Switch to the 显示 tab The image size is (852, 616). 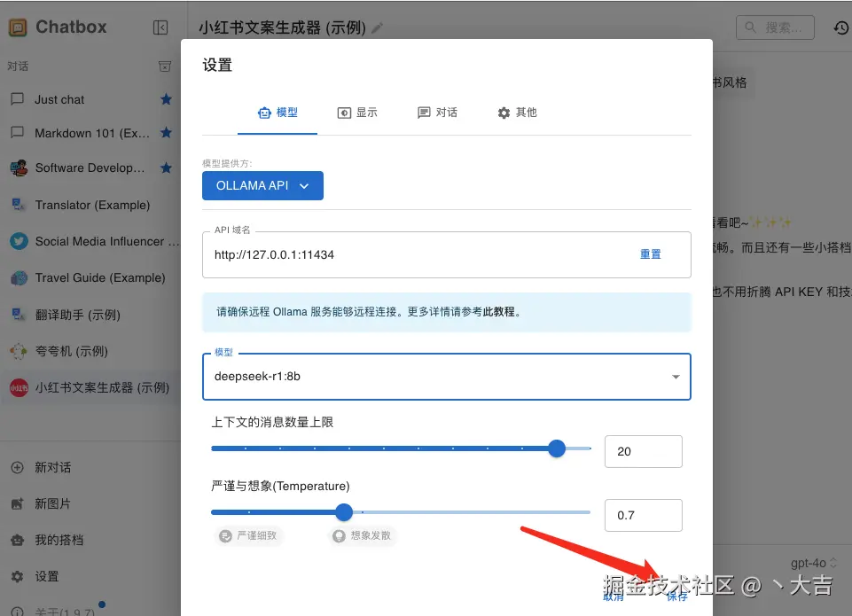tap(357, 113)
